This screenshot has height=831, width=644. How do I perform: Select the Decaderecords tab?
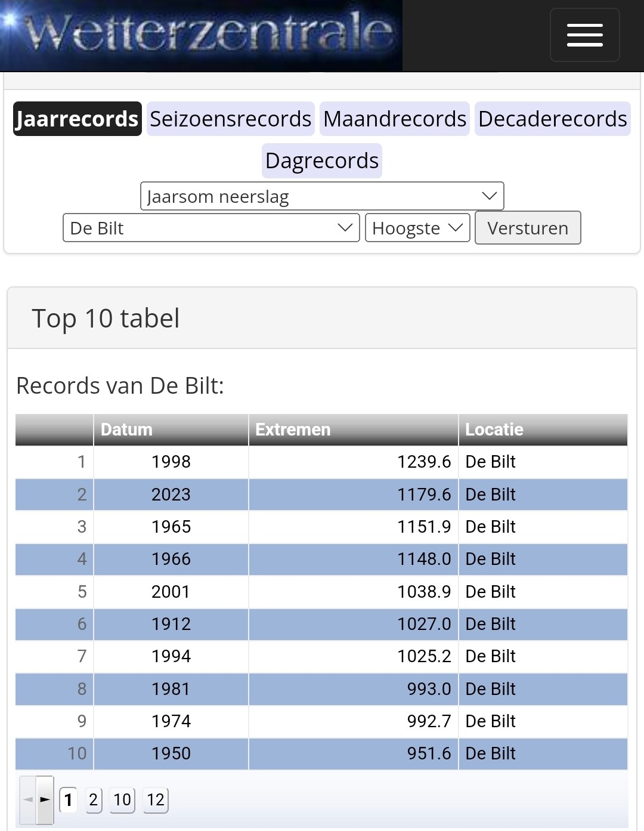552,119
